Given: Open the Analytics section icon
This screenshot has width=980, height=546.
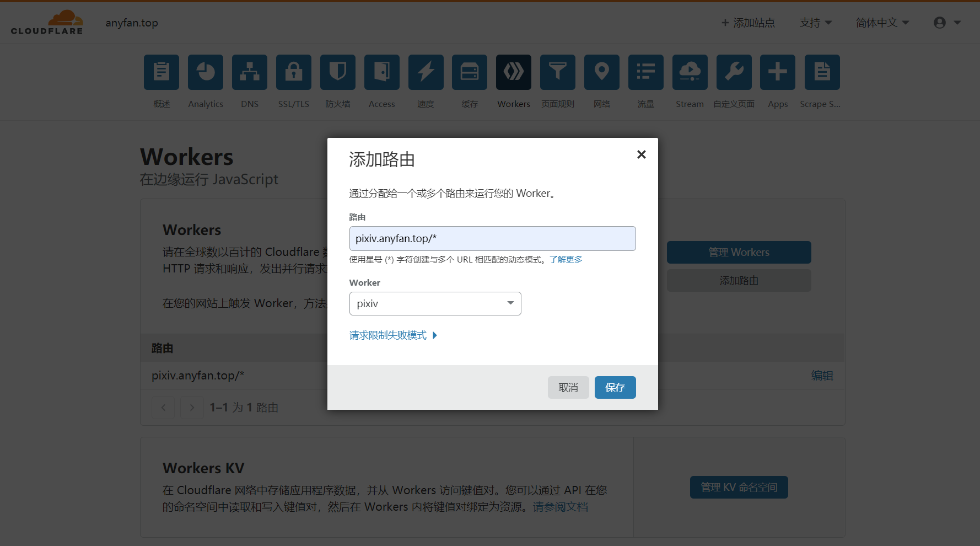Looking at the screenshot, I should click(x=206, y=72).
